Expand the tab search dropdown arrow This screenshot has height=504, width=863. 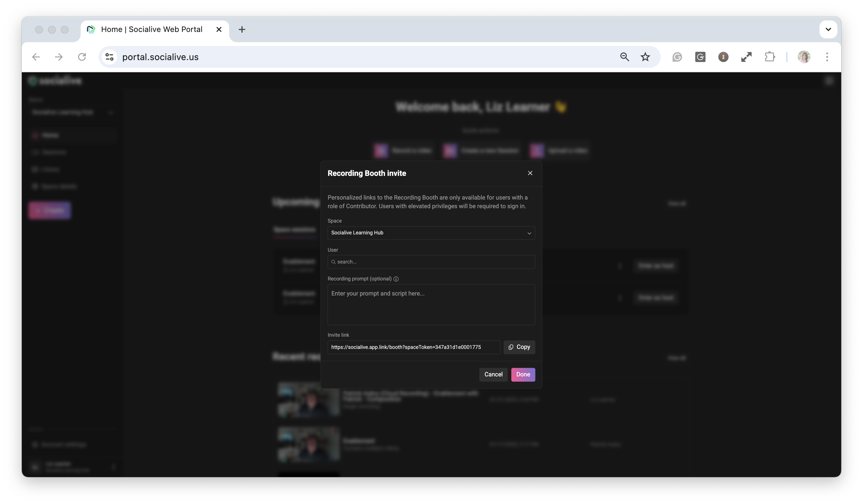pos(828,29)
